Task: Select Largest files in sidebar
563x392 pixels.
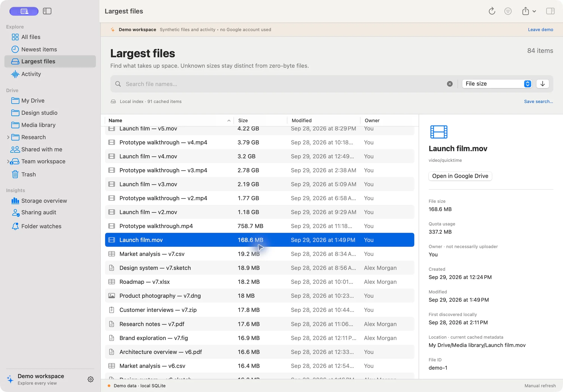Action: (50, 61)
